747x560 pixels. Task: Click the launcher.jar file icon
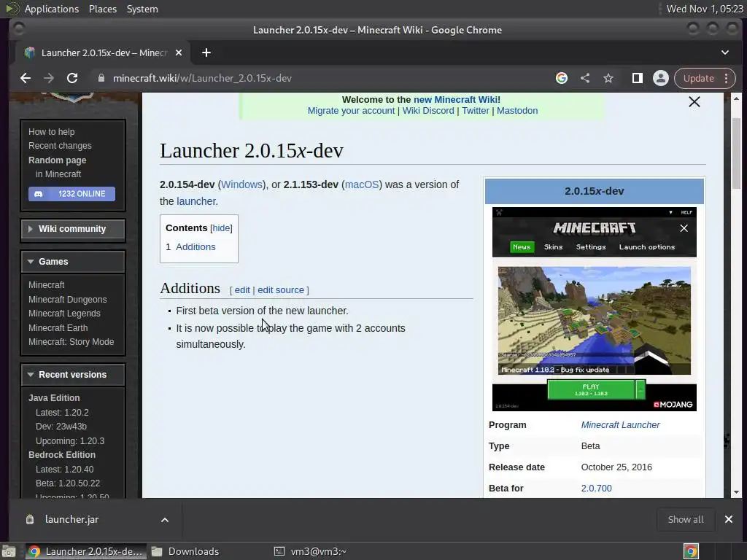(x=29, y=519)
